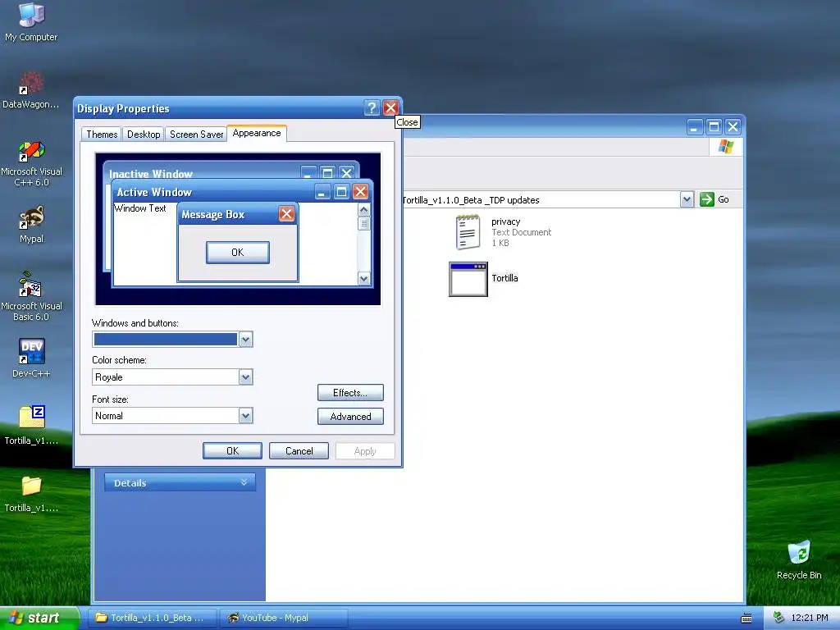840x630 pixels.
Task: Click the green Go arrow in Explorer
Action: [x=707, y=199]
